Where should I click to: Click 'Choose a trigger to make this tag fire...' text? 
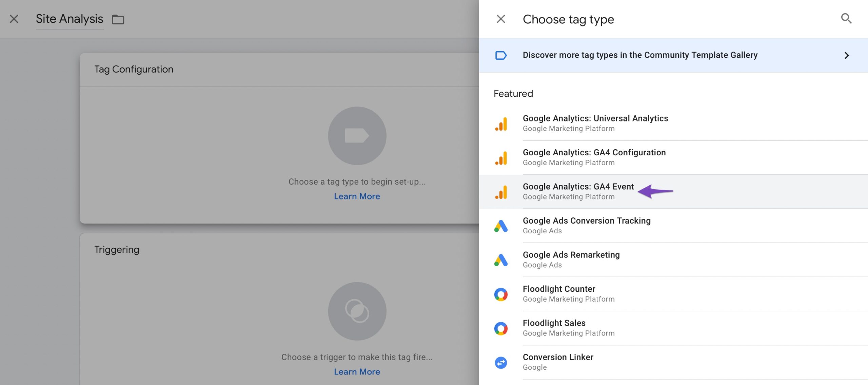pos(357,357)
